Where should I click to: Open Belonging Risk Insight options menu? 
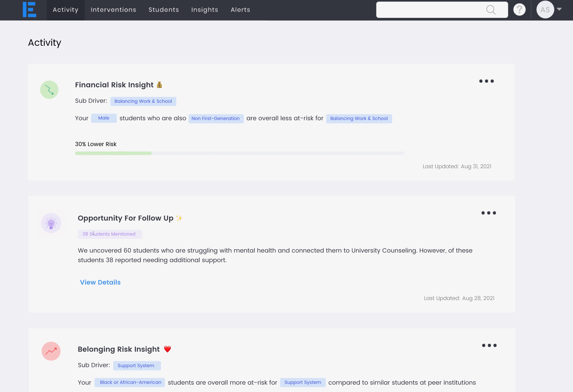click(x=489, y=346)
